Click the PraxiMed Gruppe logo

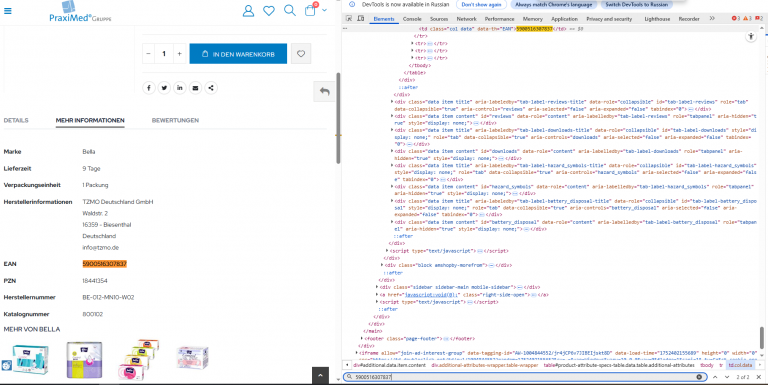tap(80, 12)
